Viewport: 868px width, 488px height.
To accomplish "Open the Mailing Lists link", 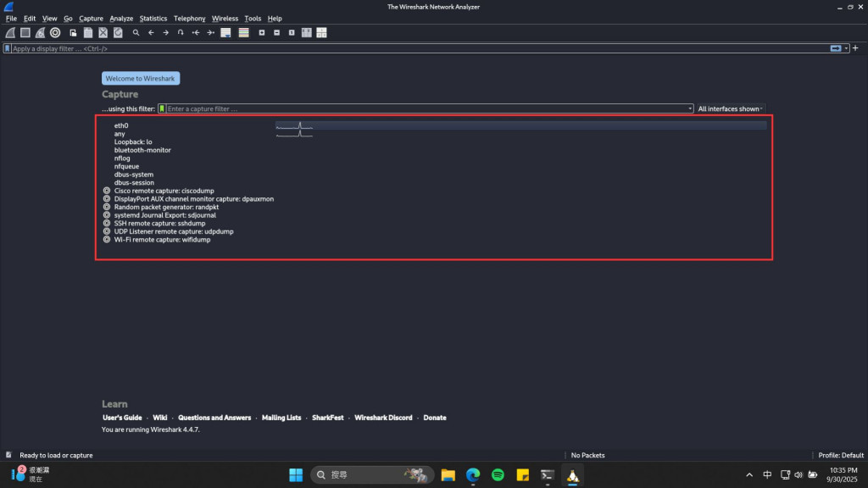I will (281, 418).
